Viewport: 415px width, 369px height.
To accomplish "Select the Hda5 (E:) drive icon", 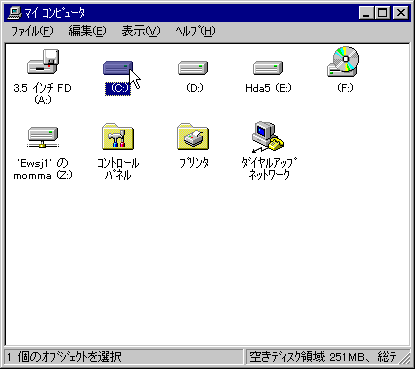I will [x=268, y=68].
